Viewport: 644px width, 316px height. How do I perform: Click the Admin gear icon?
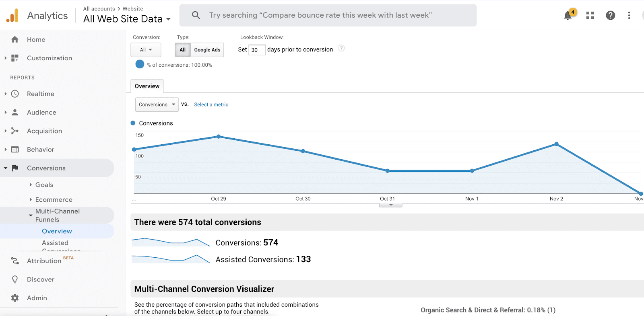point(15,298)
